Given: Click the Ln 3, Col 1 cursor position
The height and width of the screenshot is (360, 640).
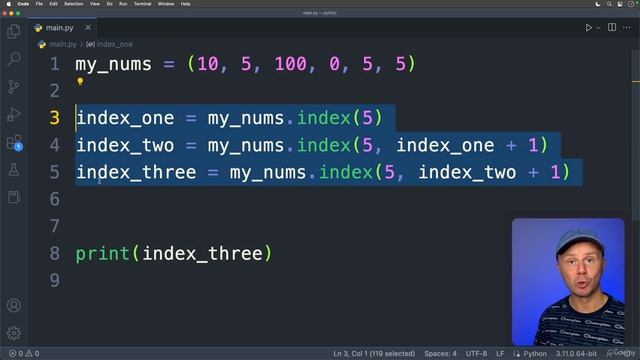Looking at the screenshot, I should tap(374, 353).
